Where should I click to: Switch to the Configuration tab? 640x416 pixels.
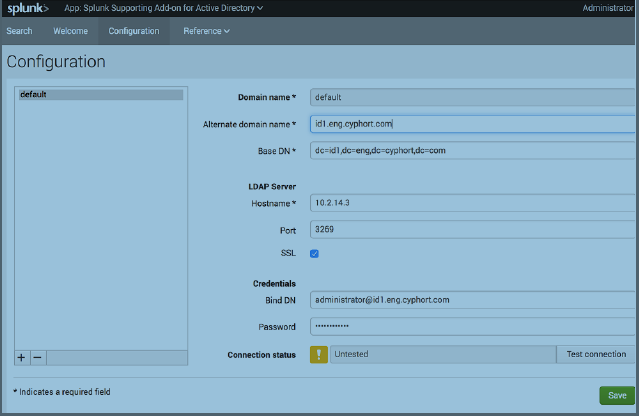click(134, 31)
